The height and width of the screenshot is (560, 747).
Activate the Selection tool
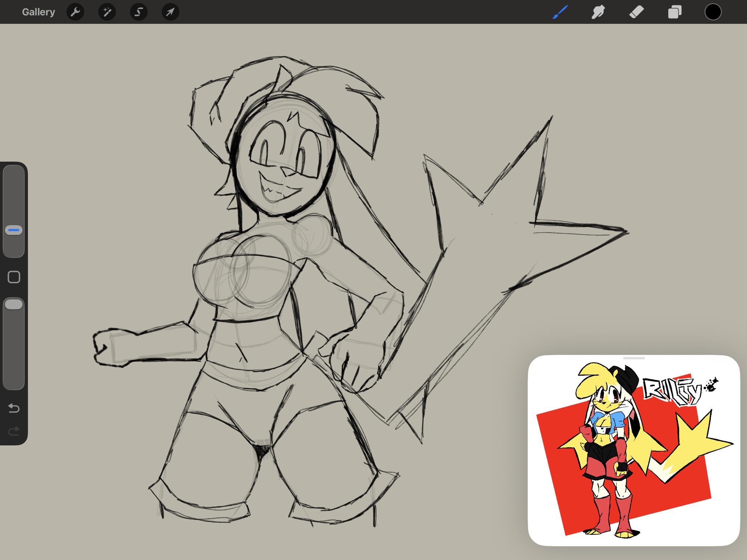tap(139, 12)
